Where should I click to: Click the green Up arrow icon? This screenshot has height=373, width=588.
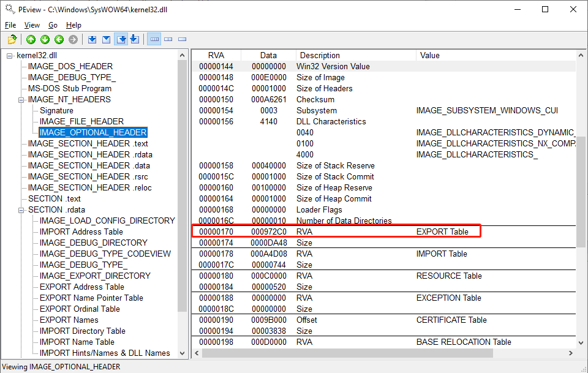click(x=31, y=40)
